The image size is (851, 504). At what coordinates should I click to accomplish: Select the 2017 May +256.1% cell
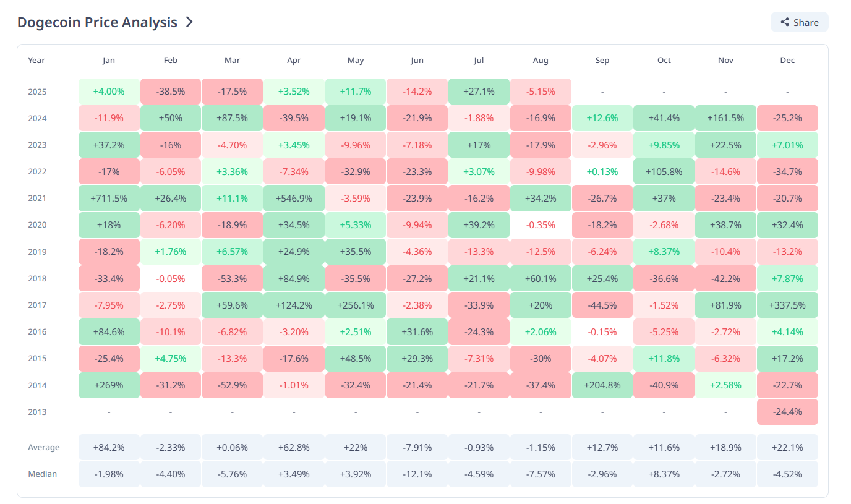tap(356, 305)
